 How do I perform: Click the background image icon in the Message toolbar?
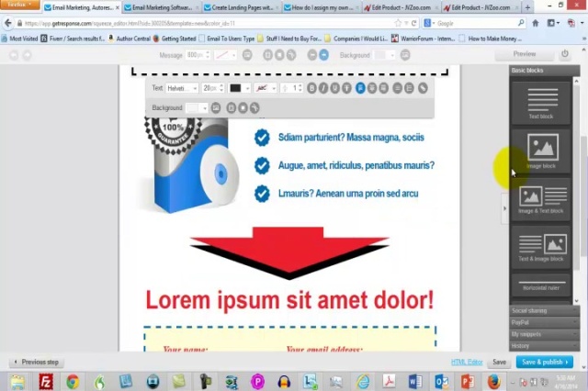405,55
